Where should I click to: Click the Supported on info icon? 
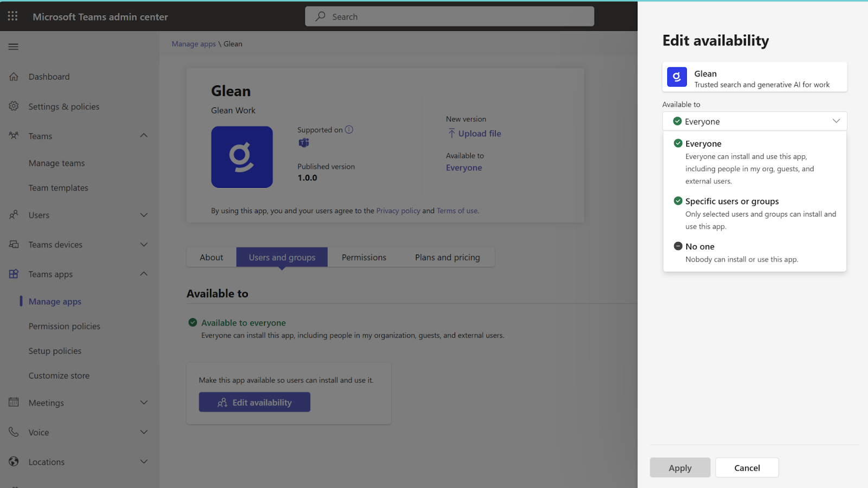(x=349, y=130)
